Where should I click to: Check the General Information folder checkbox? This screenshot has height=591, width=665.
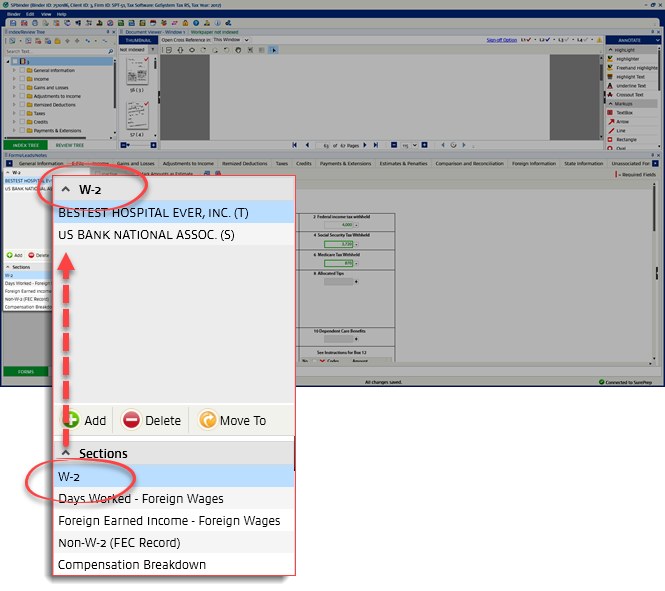click(x=21, y=71)
